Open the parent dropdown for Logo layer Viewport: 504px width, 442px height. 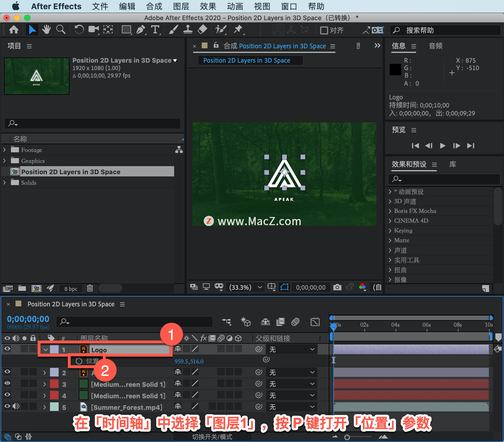[291, 349]
